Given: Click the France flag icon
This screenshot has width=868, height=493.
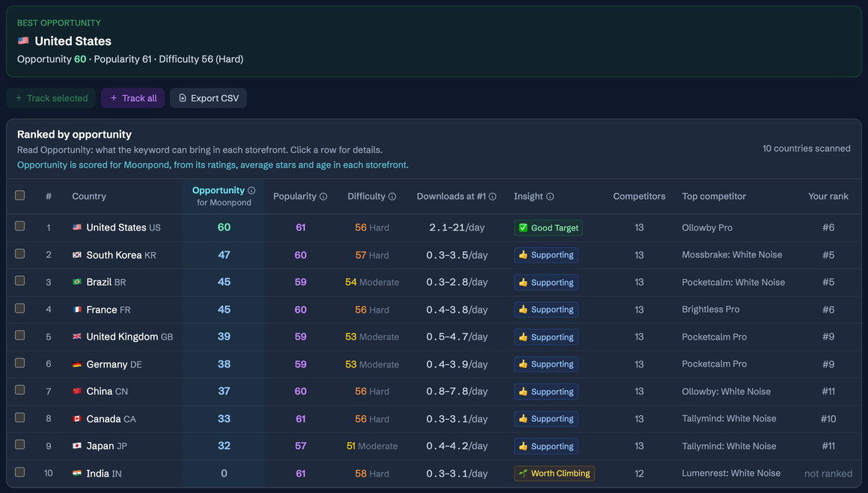Looking at the screenshot, I should click(77, 310).
